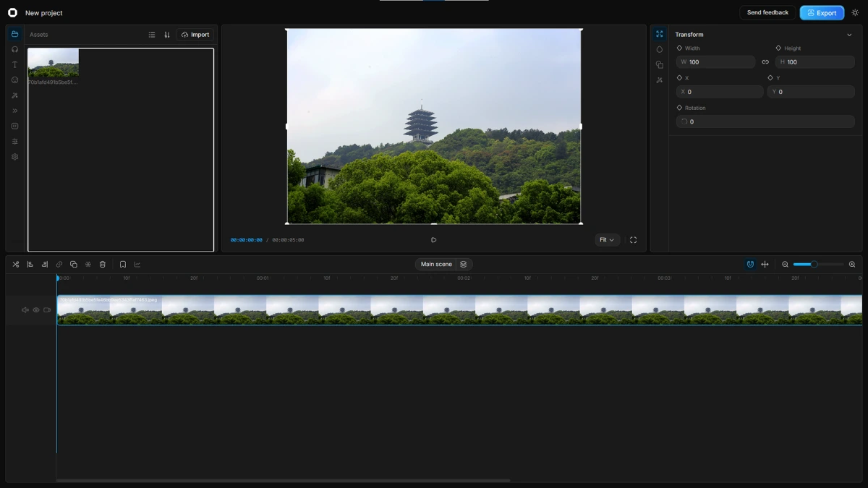Viewport: 868px width, 488px height.
Task: Click trim right align icon
Action: pos(45,265)
